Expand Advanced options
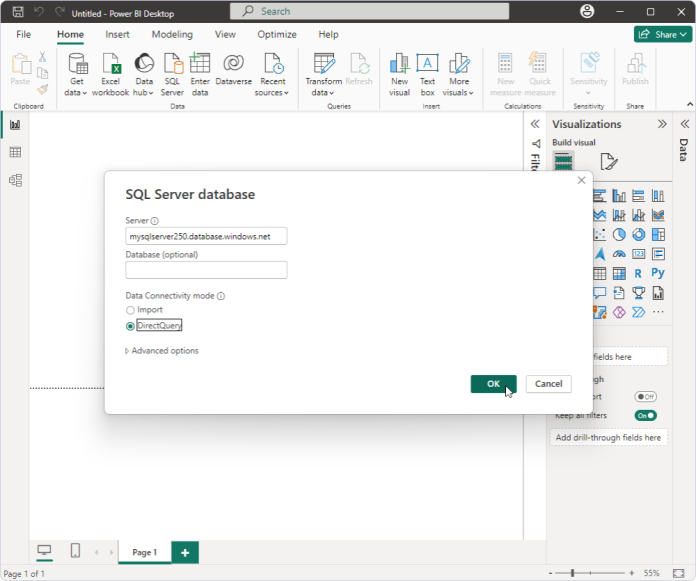 coord(162,351)
